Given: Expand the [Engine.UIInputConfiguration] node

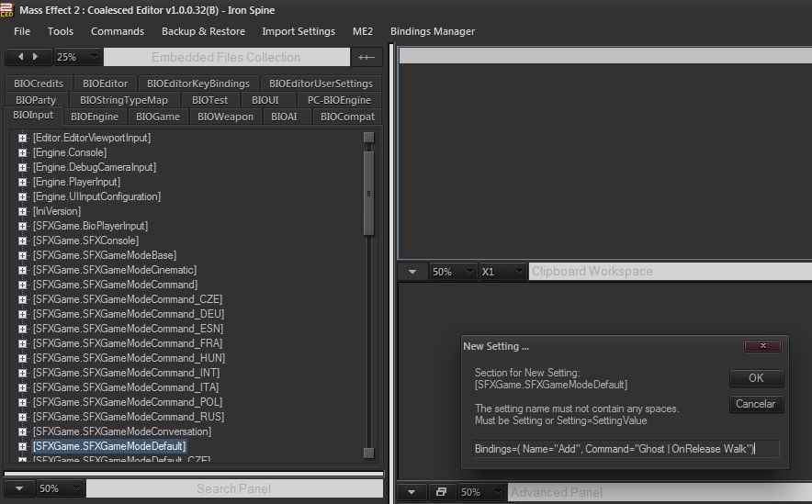Looking at the screenshot, I should pyautogui.click(x=22, y=196).
